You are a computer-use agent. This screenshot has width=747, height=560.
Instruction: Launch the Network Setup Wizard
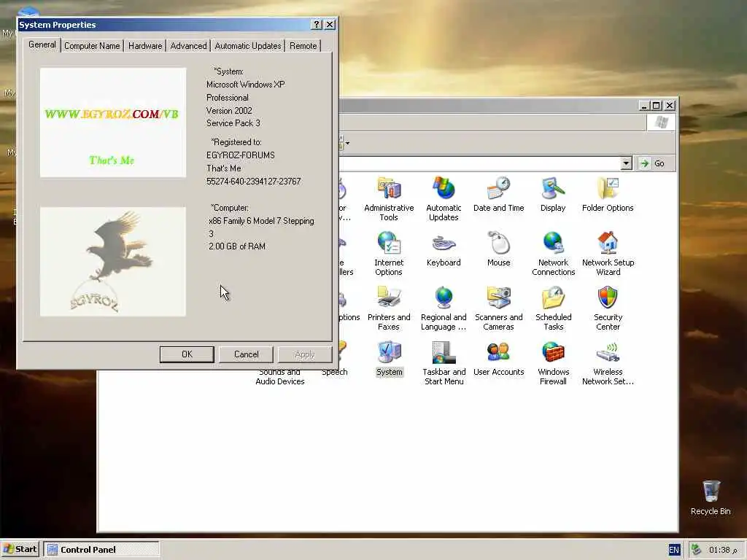[608, 253]
